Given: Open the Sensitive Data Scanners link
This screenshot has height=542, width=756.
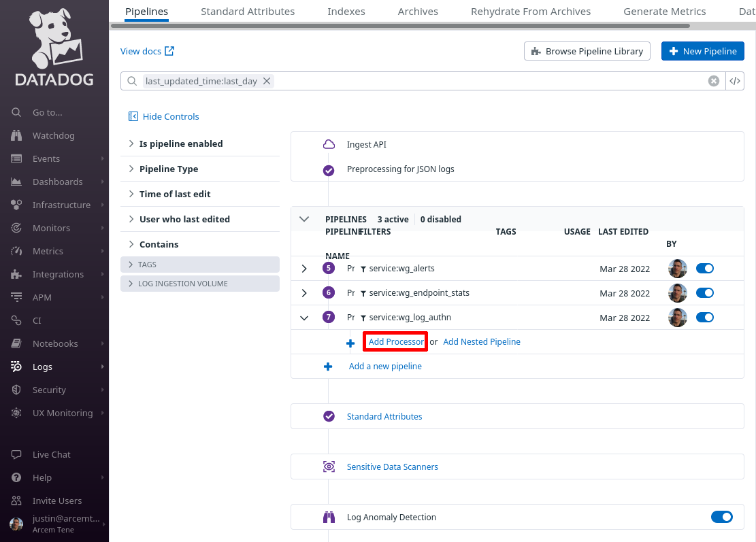Looking at the screenshot, I should pyautogui.click(x=393, y=467).
